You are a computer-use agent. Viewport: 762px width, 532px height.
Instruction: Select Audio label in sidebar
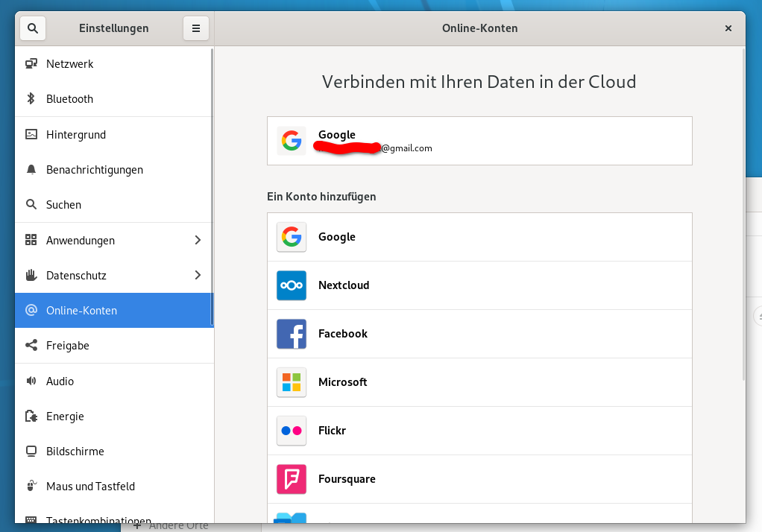(x=60, y=381)
